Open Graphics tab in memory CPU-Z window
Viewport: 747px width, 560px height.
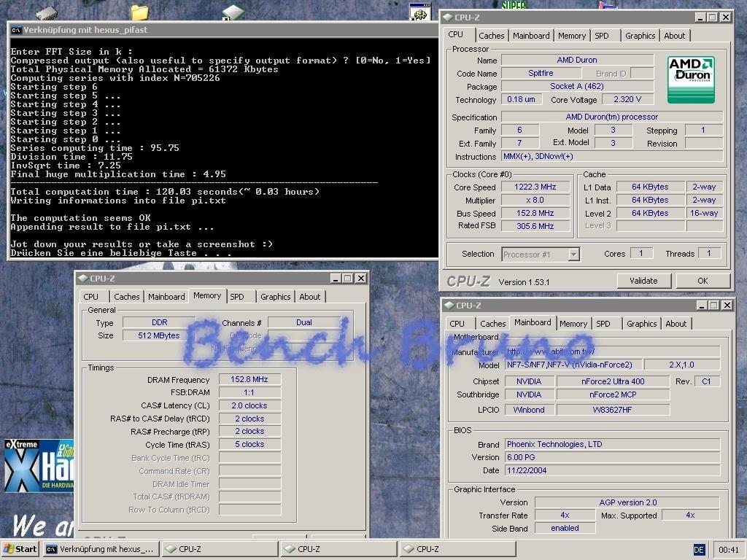275,297
